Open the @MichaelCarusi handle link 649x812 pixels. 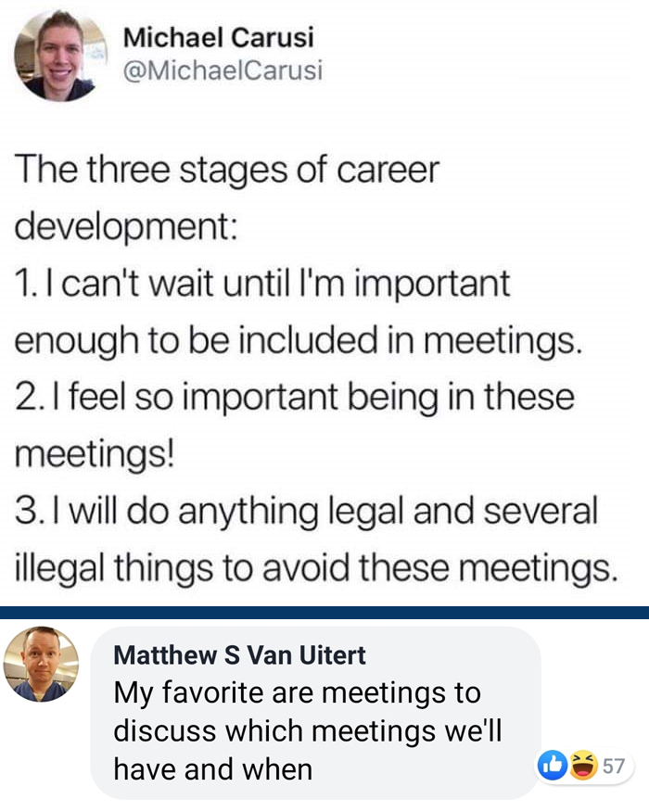click(x=223, y=70)
